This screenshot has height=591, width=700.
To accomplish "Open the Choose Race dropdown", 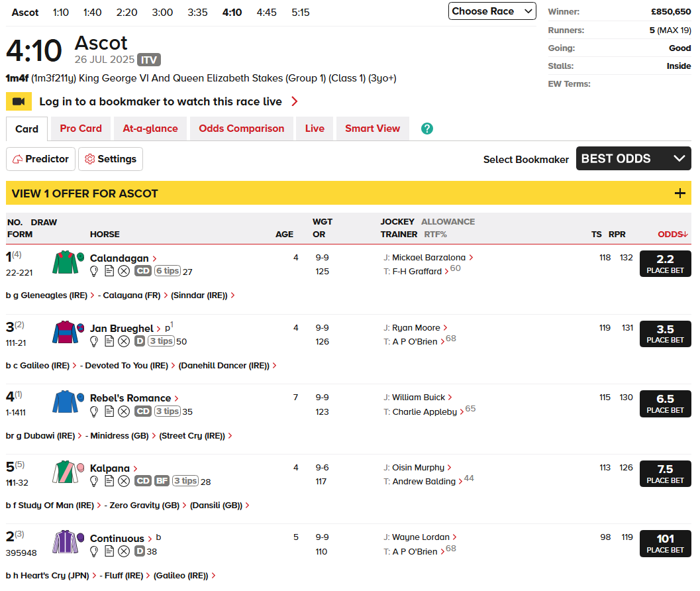I will [x=492, y=11].
